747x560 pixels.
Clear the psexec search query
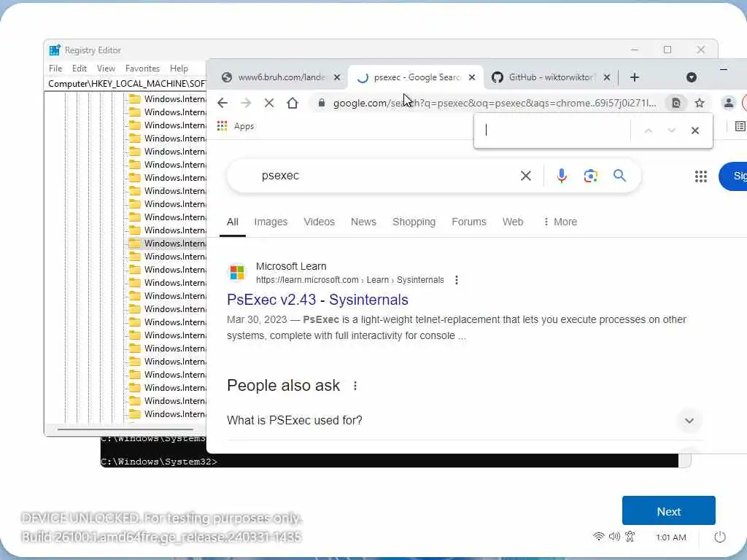pos(526,176)
